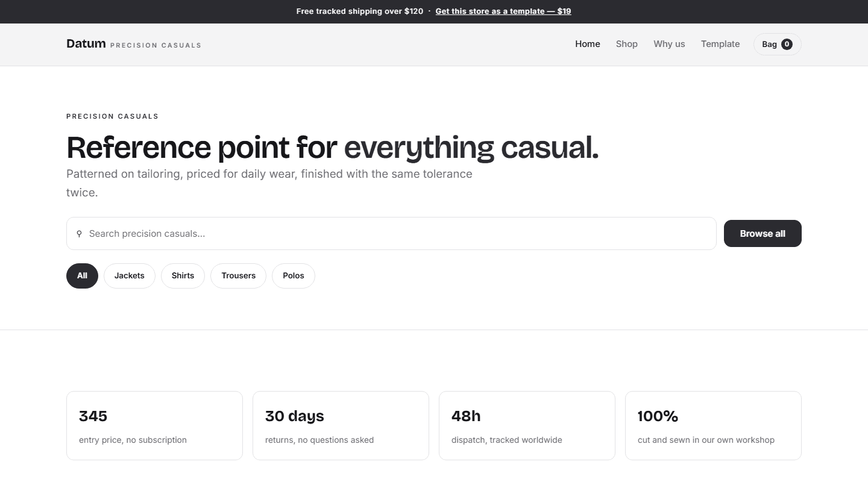Select the All filter chip
This screenshot has width=868, height=488.
click(82, 276)
